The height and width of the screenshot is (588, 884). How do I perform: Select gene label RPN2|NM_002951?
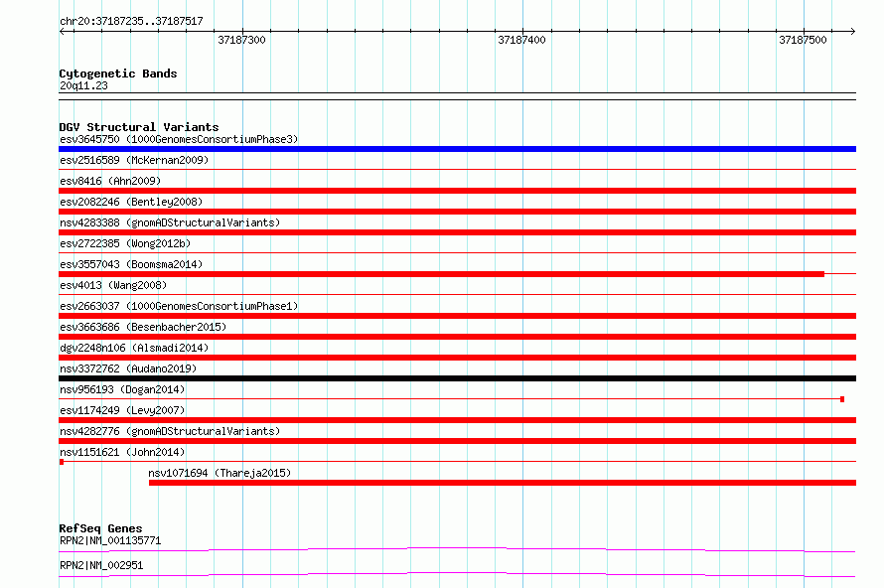(101, 565)
